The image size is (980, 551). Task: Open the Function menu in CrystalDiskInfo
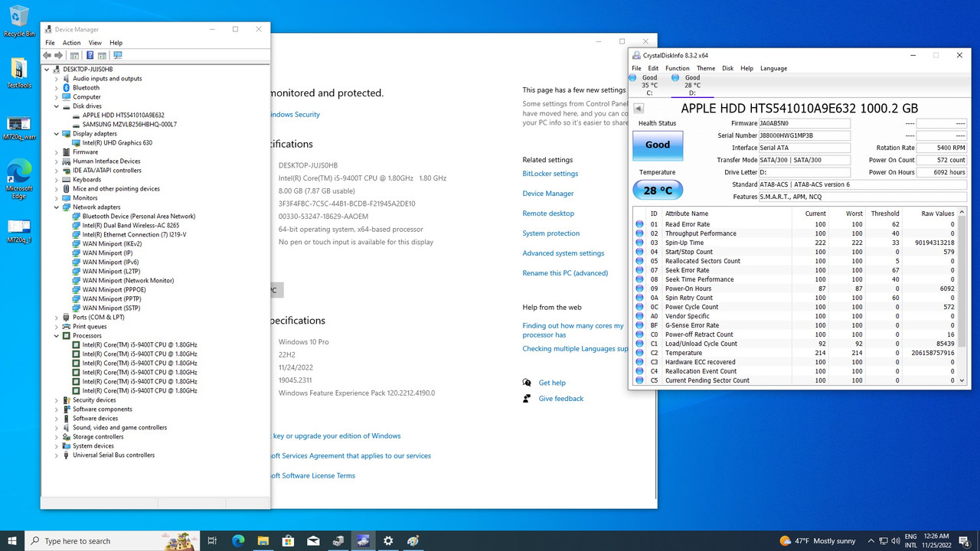[677, 68]
